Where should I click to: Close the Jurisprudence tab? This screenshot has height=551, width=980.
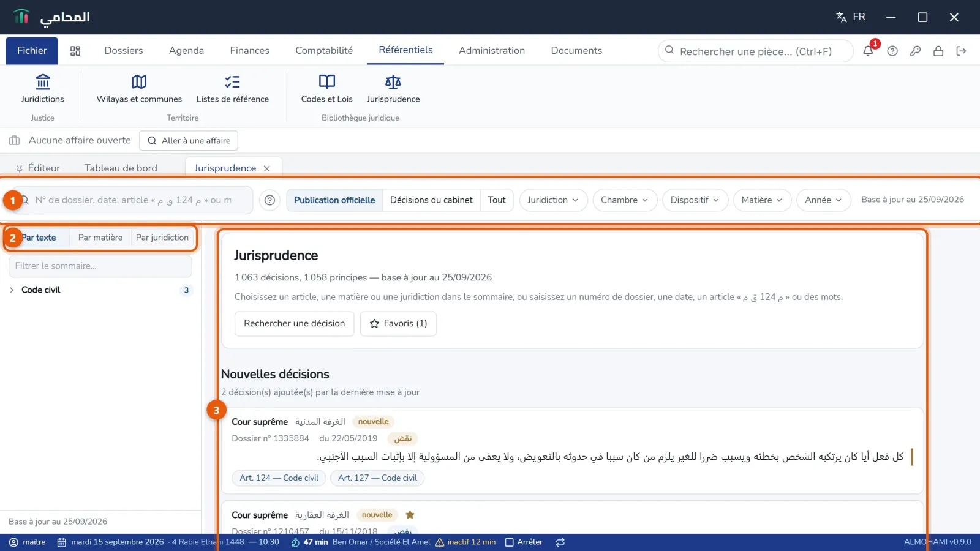(x=267, y=168)
